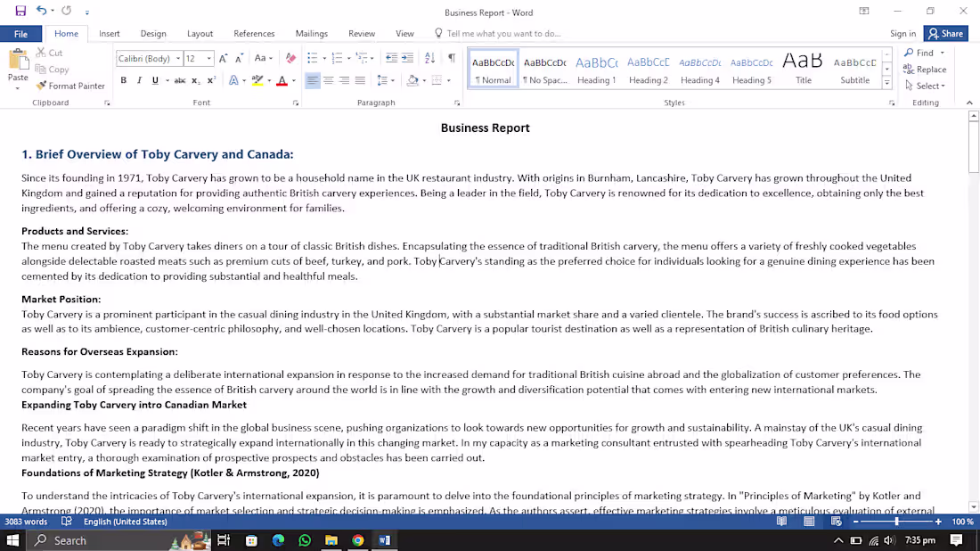Open Task View on the taskbar
The image size is (980, 551).
tap(223, 539)
